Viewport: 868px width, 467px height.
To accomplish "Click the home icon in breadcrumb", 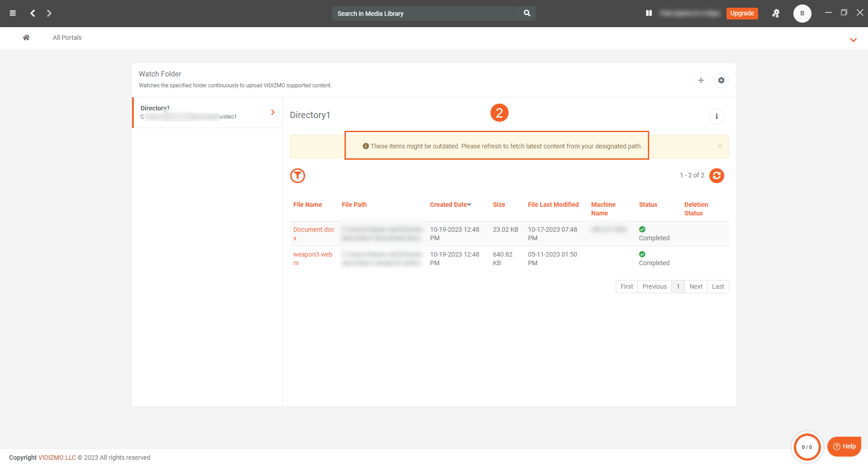I will tap(26, 38).
